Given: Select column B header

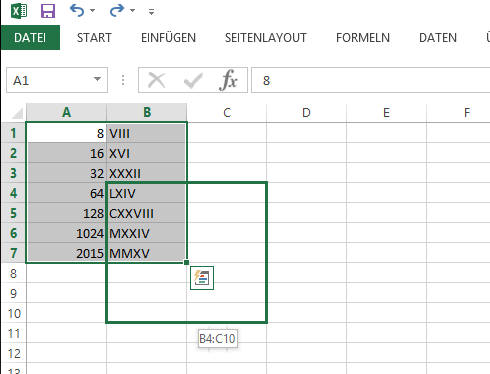Looking at the screenshot, I should pos(147,113).
